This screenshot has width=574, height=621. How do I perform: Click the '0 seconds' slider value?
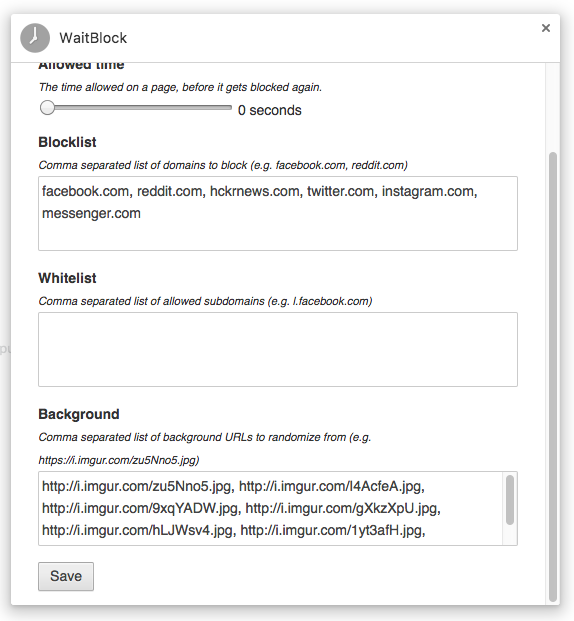tap(269, 110)
